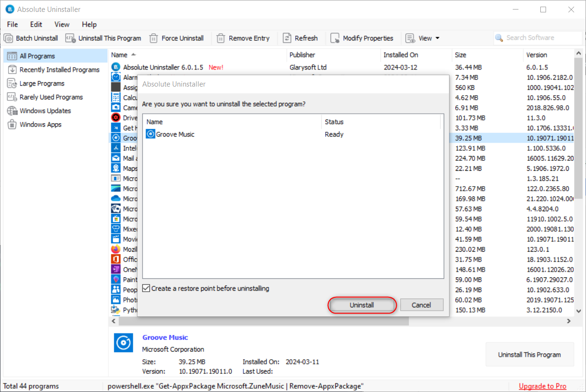Click the Paint 3D icon in the list
This screenshot has height=392, width=586.
(x=116, y=279)
